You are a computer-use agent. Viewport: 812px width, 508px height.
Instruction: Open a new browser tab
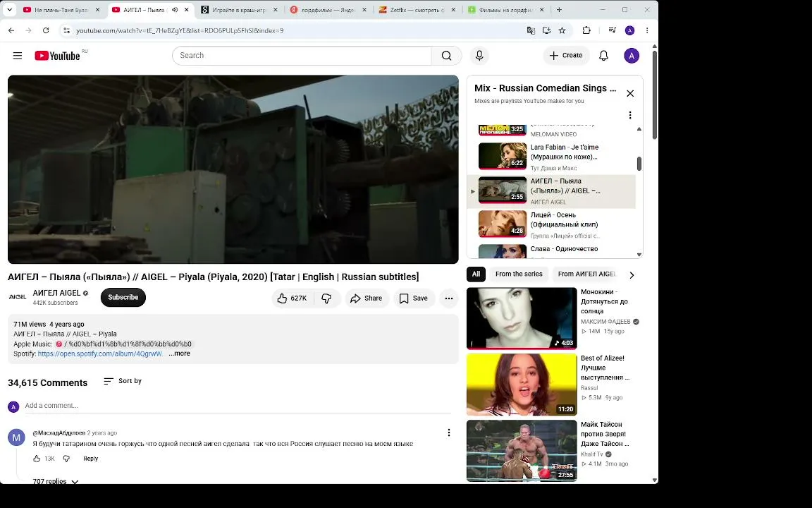pos(559,10)
